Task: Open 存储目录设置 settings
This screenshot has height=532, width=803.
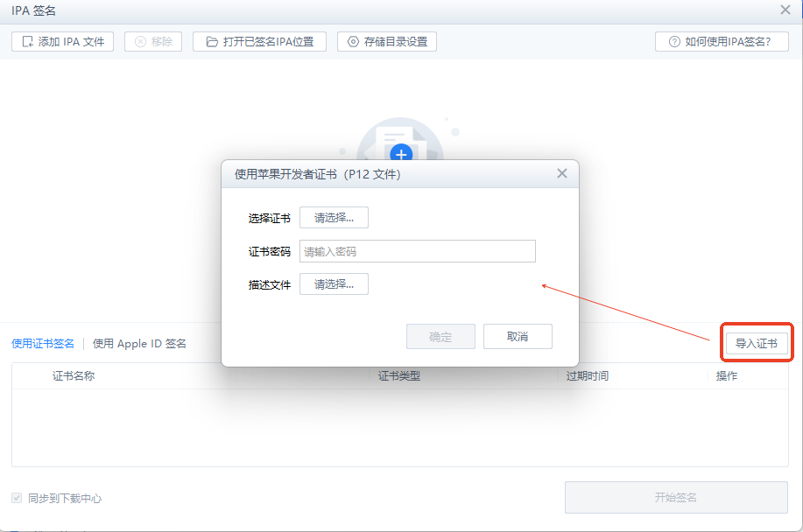Action: pyautogui.click(x=387, y=41)
